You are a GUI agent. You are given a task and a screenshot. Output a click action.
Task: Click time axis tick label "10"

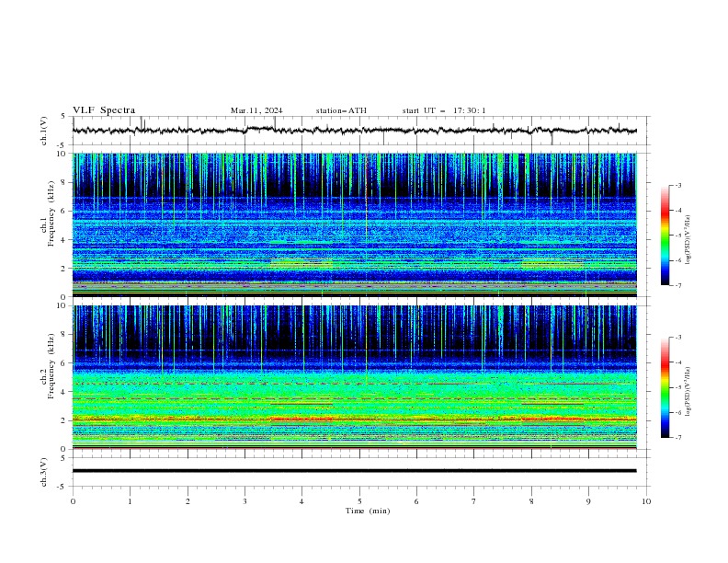pyautogui.click(x=646, y=501)
